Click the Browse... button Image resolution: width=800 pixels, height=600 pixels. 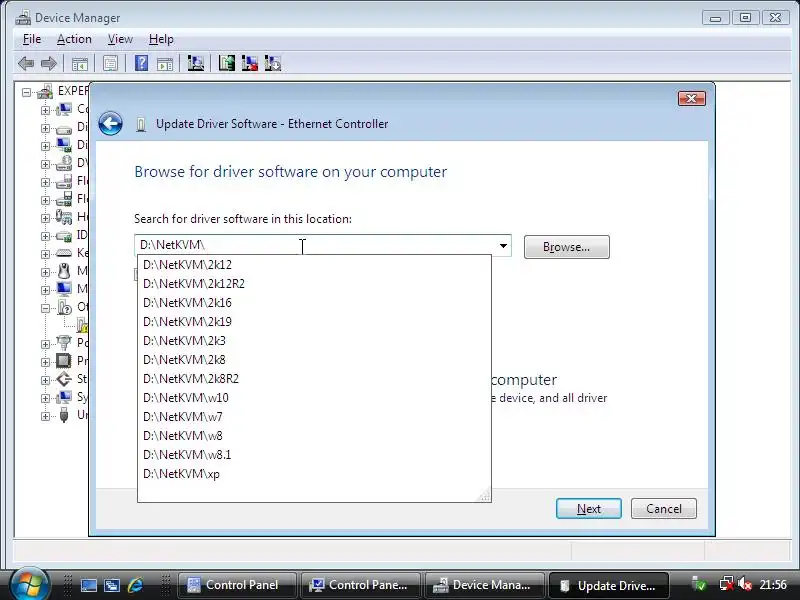click(566, 247)
